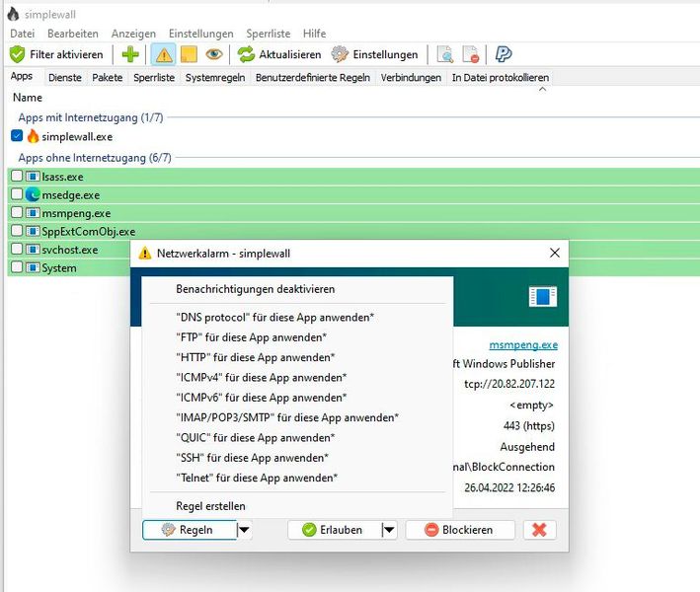Open the Hilfe menu

click(x=314, y=34)
